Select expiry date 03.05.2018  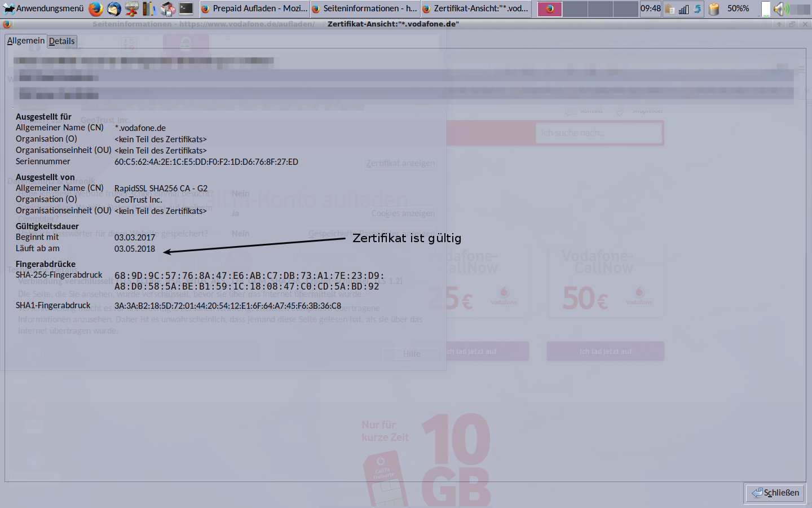tap(135, 249)
